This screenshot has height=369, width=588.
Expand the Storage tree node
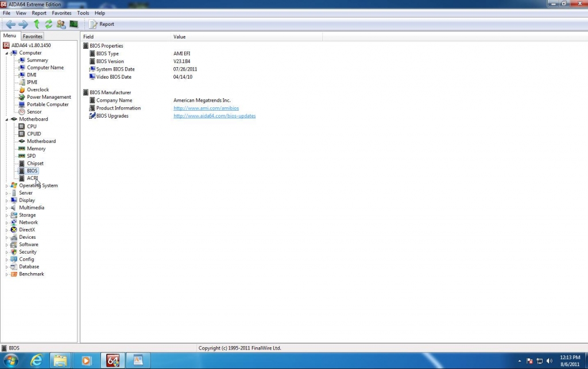(x=7, y=215)
